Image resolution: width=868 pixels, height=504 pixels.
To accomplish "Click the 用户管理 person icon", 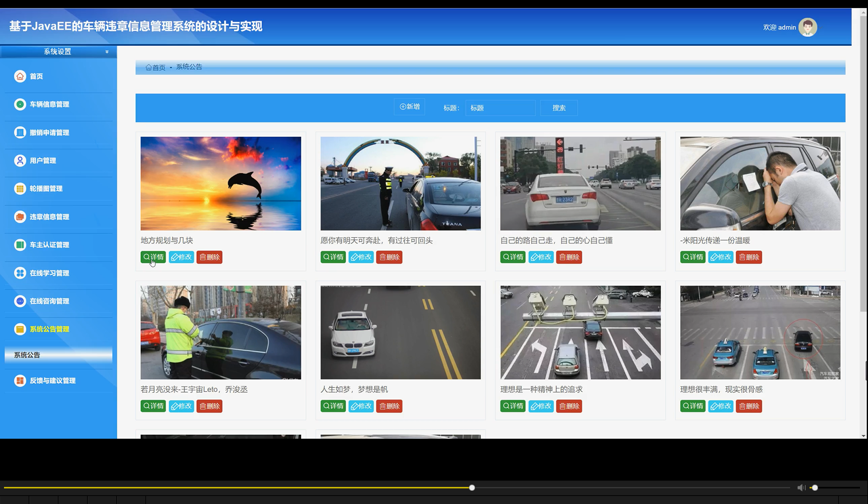I will coord(20,160).
